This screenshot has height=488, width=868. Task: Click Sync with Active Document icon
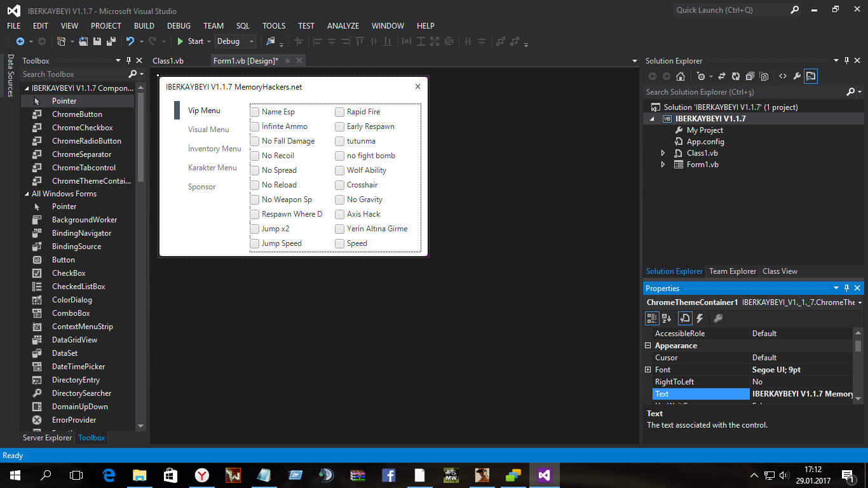(722, 76)
